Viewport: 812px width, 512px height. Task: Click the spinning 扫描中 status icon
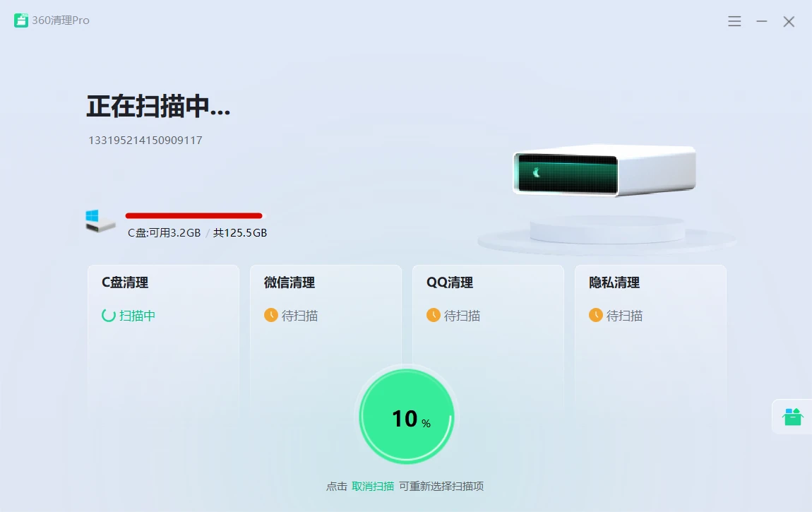pos(109,316)
